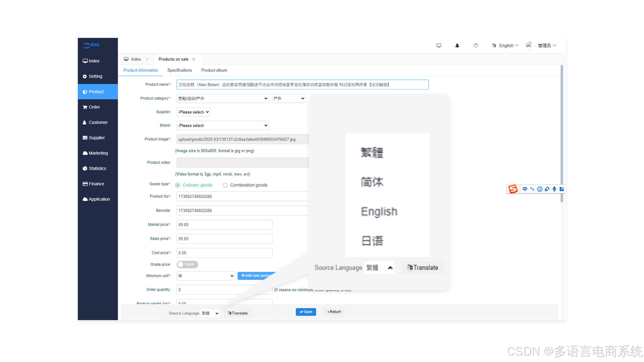The width and height of the screenshot is (644, 362).
Task: Click the loading spinner refresh icon
Action: pyautogui.click(x=475, y=46)
